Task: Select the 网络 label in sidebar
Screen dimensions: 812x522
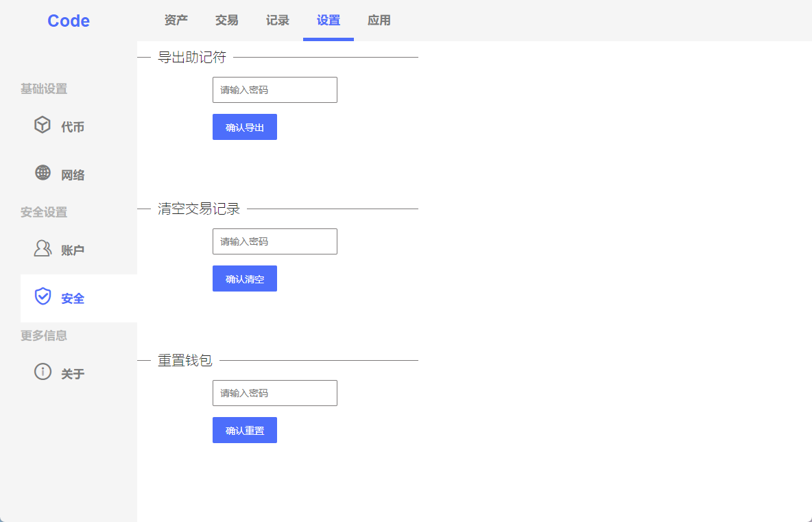Action: click(x=73, y=175)
